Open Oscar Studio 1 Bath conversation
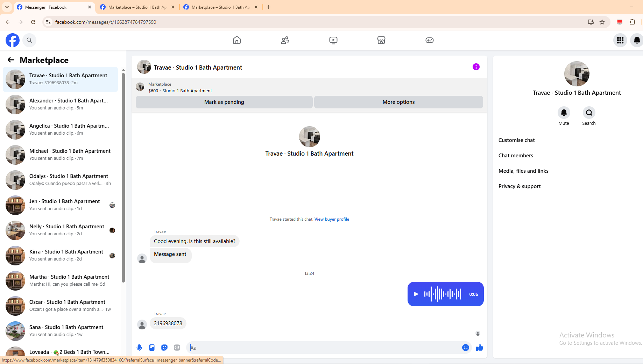 coord(60,306)
